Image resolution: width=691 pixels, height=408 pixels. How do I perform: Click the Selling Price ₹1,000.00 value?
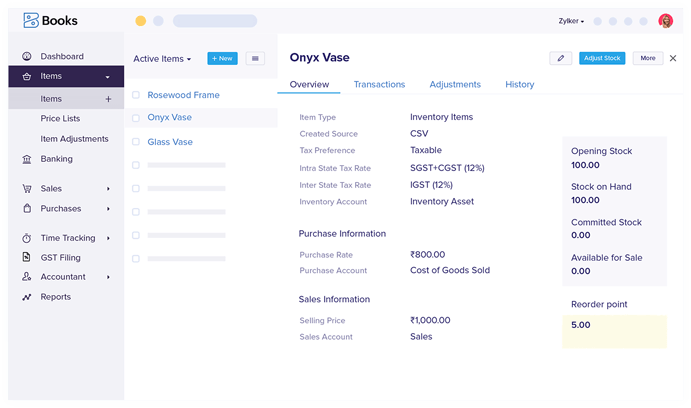[430, 320]
